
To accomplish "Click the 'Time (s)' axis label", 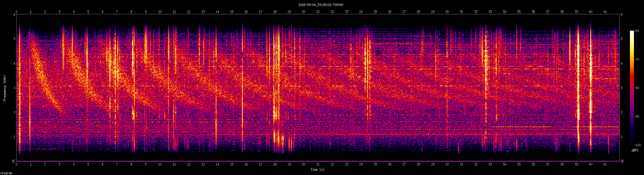I will point(318,170).
